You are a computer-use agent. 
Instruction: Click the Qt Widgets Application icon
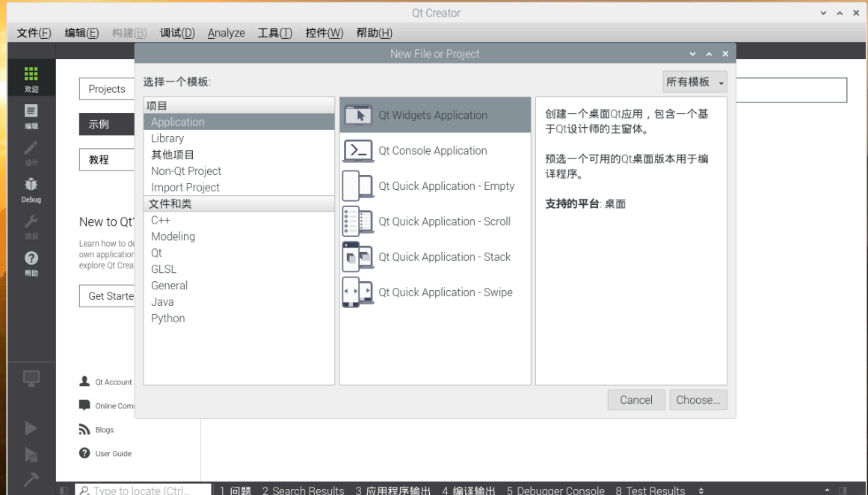click(358, 115)
